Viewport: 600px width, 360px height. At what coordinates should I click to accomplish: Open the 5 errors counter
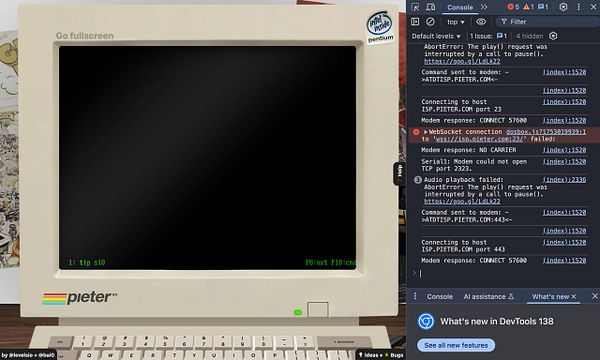point(513,7)
